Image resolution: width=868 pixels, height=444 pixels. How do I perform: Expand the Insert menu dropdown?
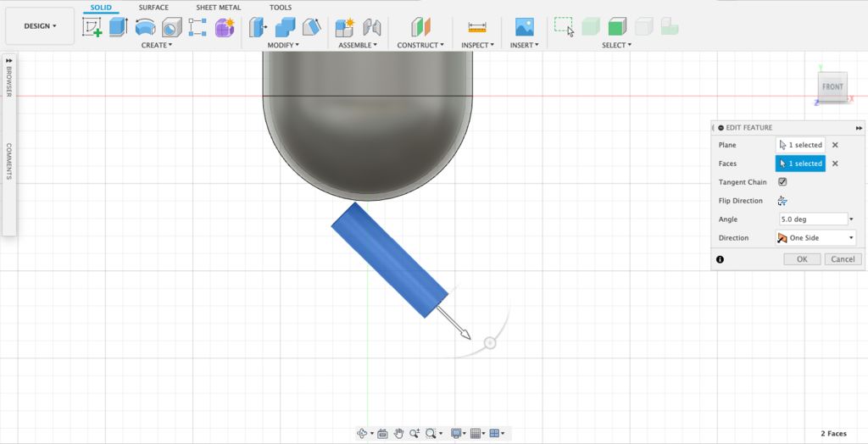coord(524,45)
